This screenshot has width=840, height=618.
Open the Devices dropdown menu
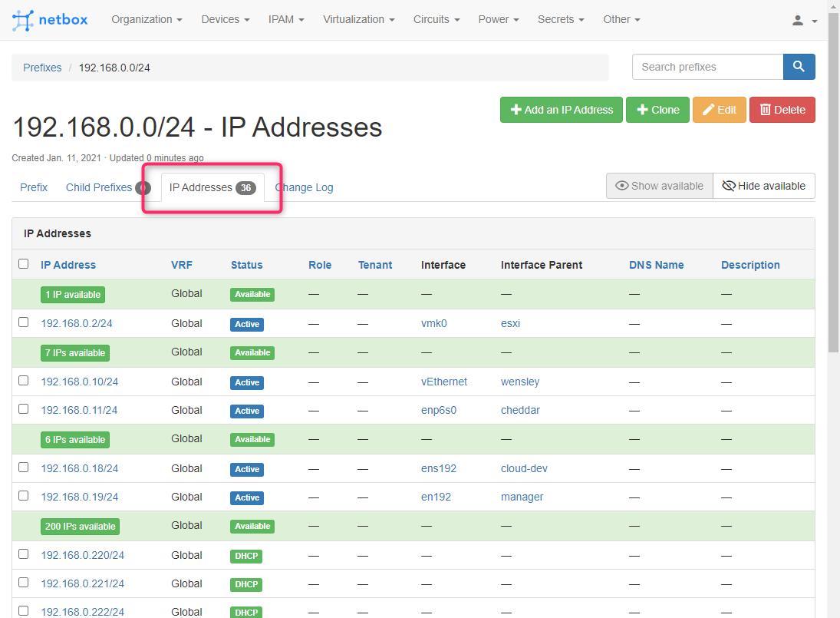click(225, 19)
